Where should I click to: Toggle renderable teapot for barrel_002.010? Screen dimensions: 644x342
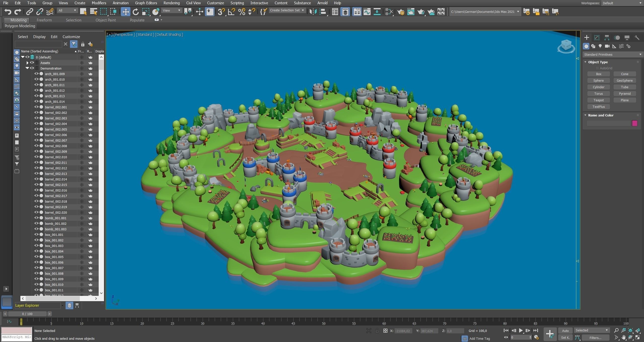click(90, 157)
